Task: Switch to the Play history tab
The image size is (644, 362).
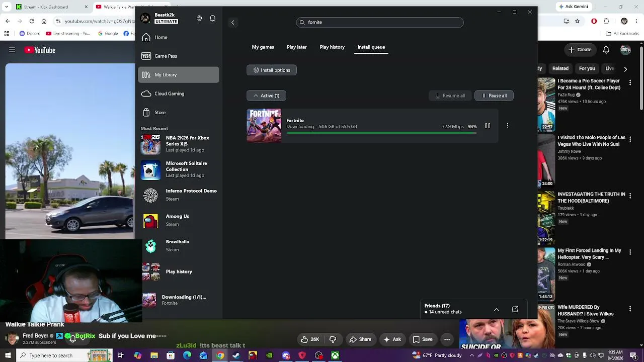Action: point(332,47)
